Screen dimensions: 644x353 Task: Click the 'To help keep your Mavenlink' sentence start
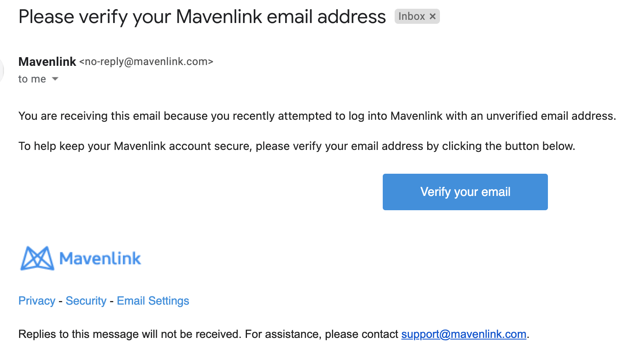point(64,146)
